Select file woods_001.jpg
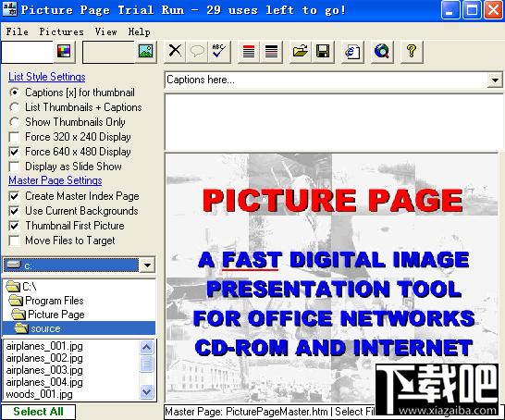The image size is (505, 420). tap(39, 394)
